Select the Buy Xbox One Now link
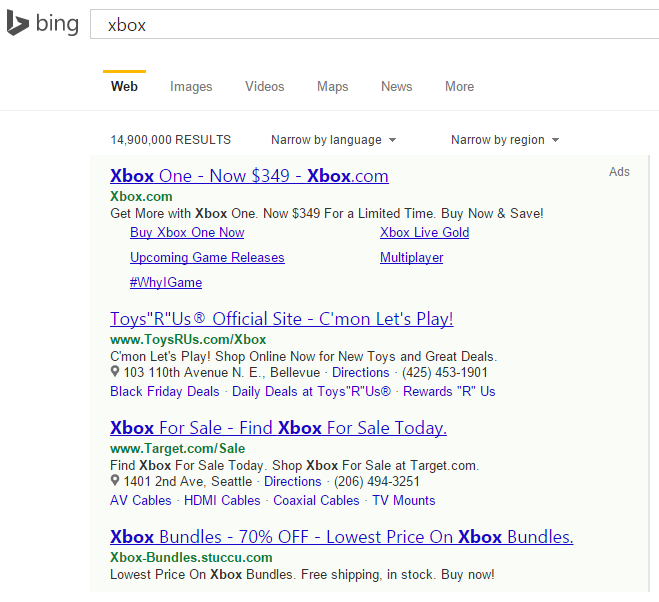Image resolution: width=659 pixels, height=602 pixels. (x=187, y=232)
